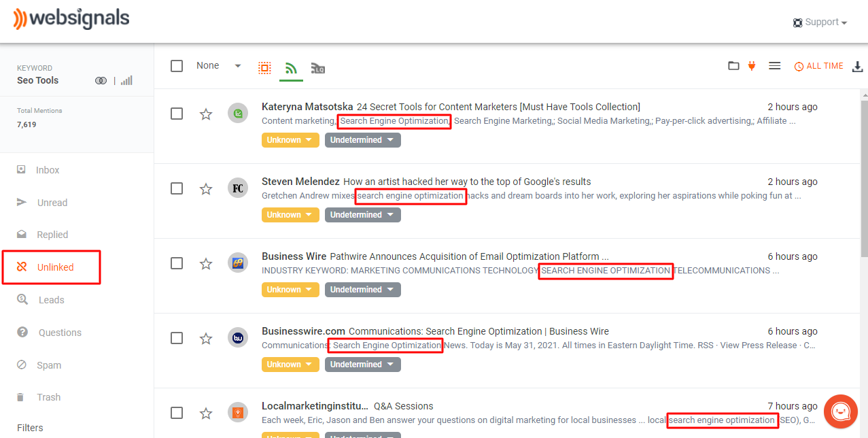Open 'How an artist hacked her way' article
Screen dimensions: 868x438
467,182
